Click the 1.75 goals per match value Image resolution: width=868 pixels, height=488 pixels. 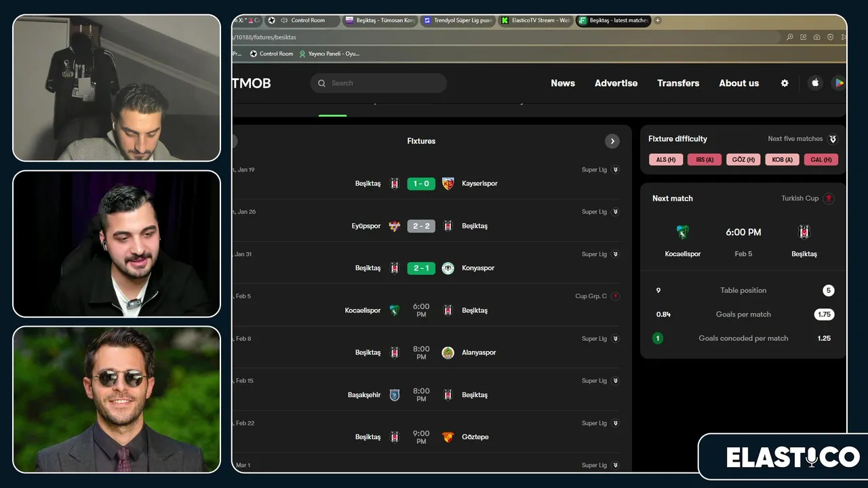click(x=824, y=314)
